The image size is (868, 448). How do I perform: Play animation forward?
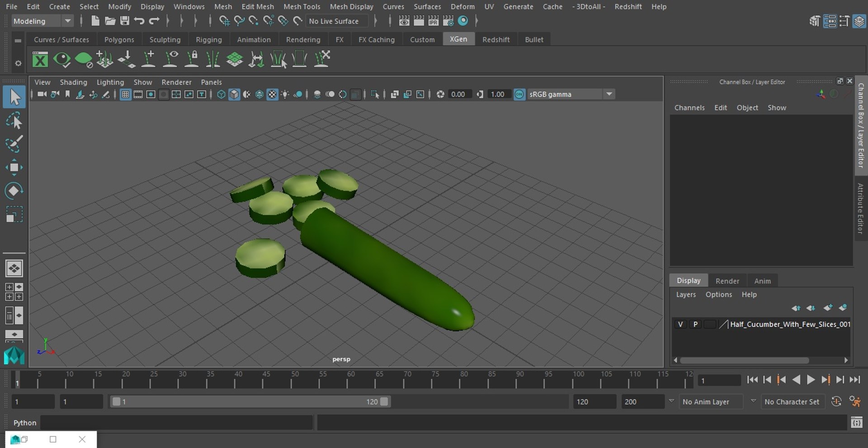811,380
